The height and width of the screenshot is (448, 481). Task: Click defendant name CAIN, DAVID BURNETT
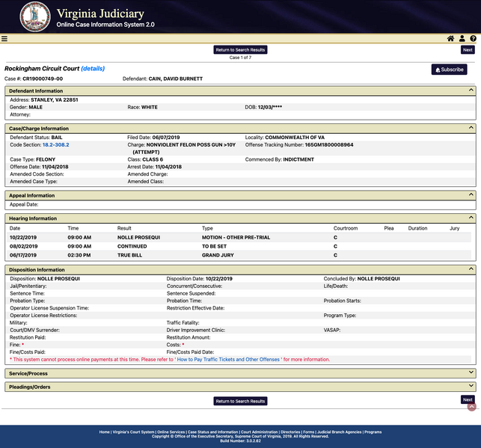click(x=176, y=79)
